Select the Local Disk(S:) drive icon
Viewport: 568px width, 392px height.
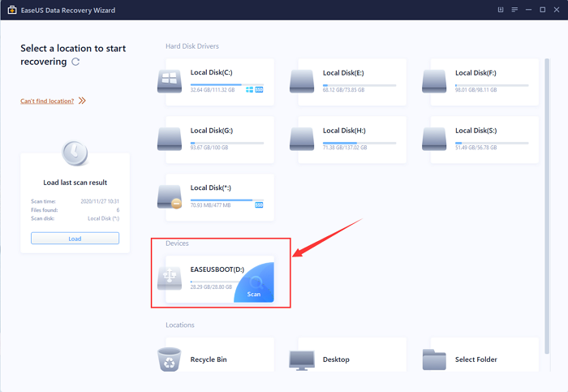(434, 139)
